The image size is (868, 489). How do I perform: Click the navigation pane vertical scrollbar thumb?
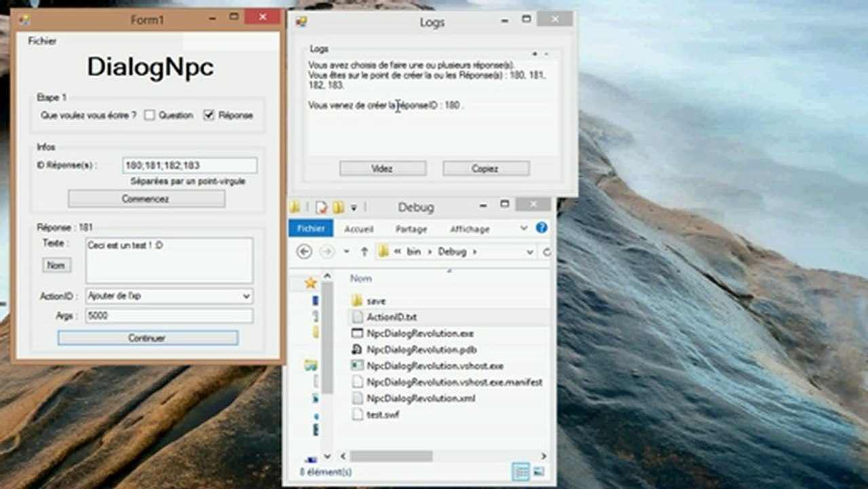tap(327, 339)
